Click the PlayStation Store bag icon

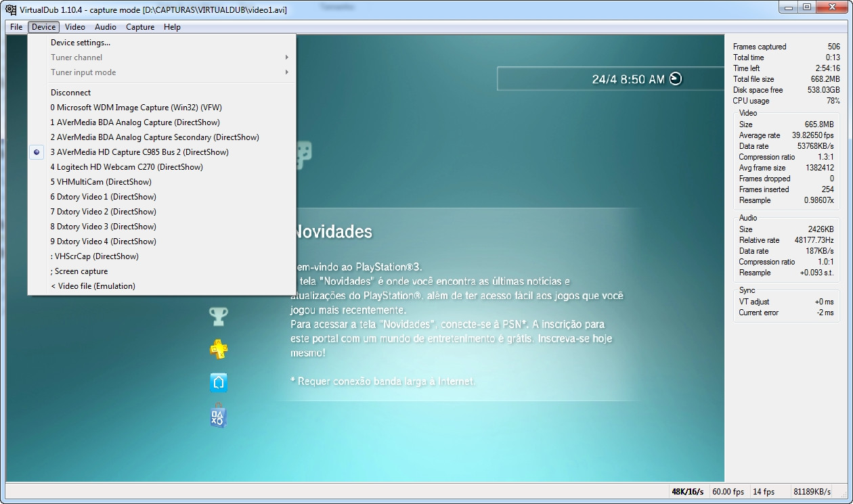[218, 416]
